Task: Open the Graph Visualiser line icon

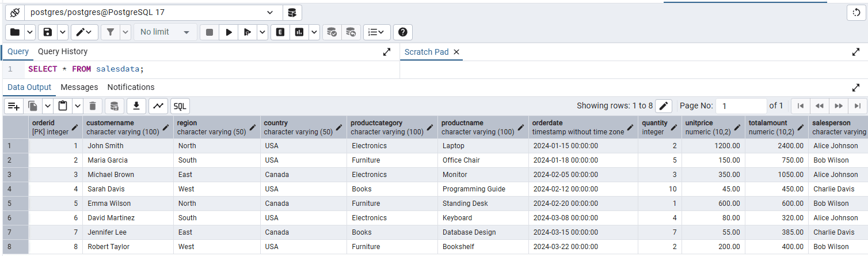Action: pos(158,106)
